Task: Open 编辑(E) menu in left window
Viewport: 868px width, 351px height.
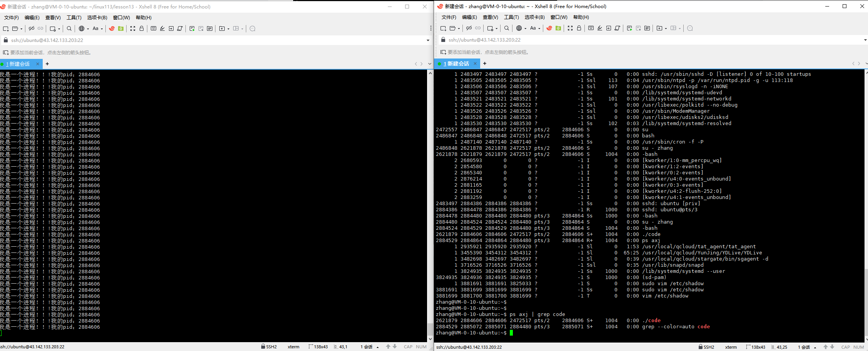Action: (x=32, y=17)
